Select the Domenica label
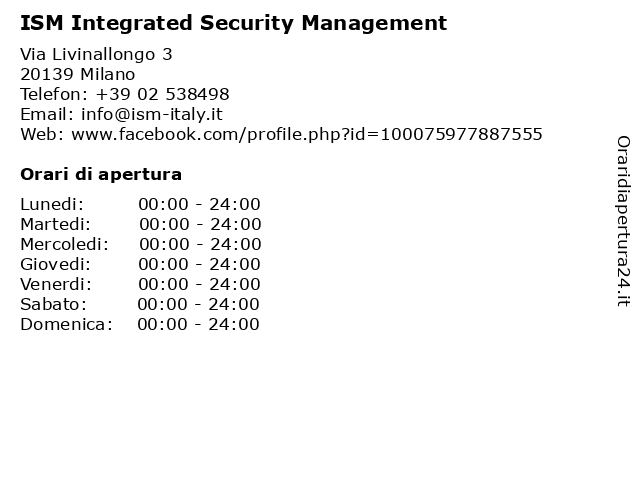Screen dimensions: 640x480 pyautogui.click(x=66, y=324)
